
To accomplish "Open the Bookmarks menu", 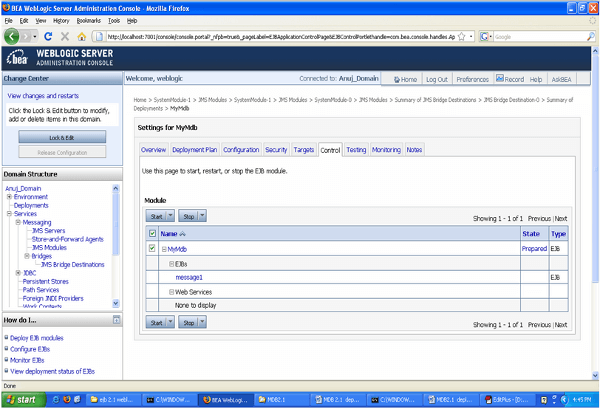I will [88, 21].
